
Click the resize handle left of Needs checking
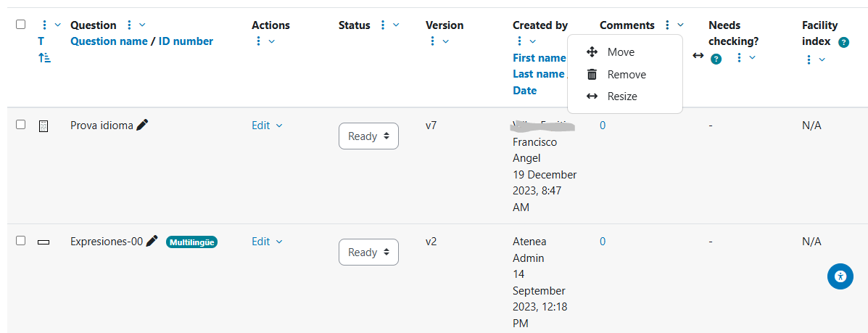click(698, 55)
